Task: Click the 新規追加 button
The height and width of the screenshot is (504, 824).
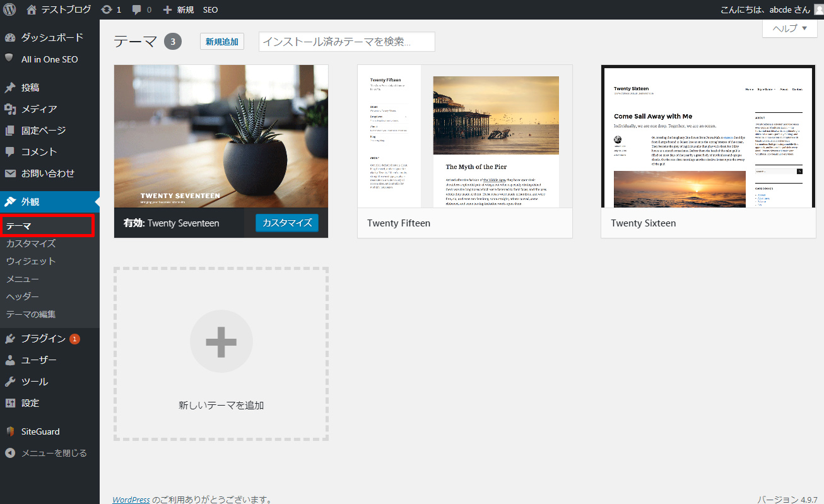Action: [x=221, y=42]
